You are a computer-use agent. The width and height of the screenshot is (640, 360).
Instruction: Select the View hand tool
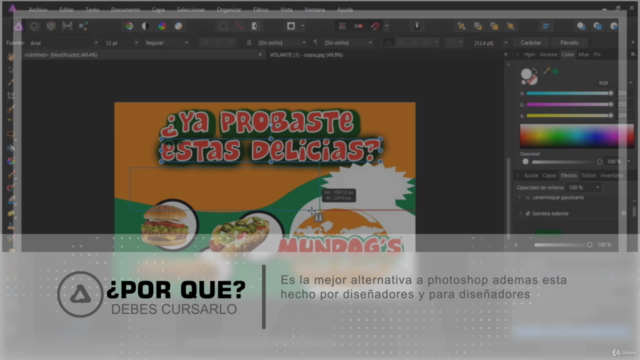11,57
